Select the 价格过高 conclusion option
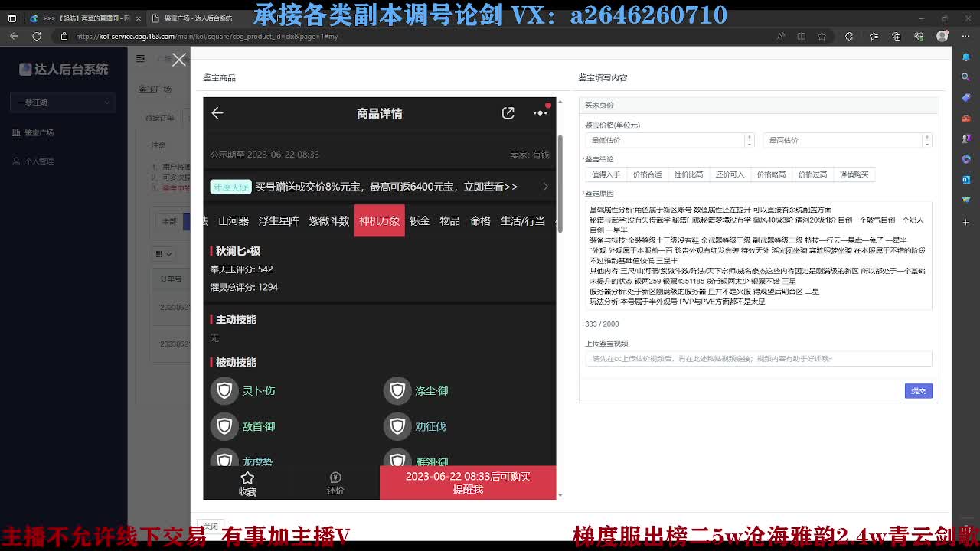The height and width of the screenshot is (551, 980). pos(812,174)
